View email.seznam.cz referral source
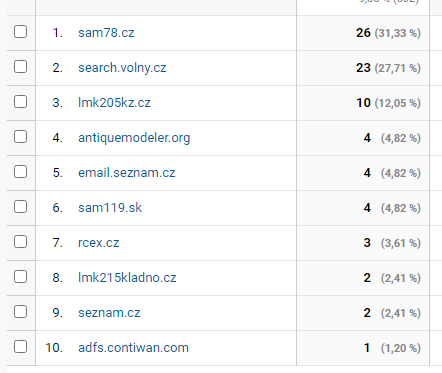The image size is (442, 373). click(x=127, y=173)
